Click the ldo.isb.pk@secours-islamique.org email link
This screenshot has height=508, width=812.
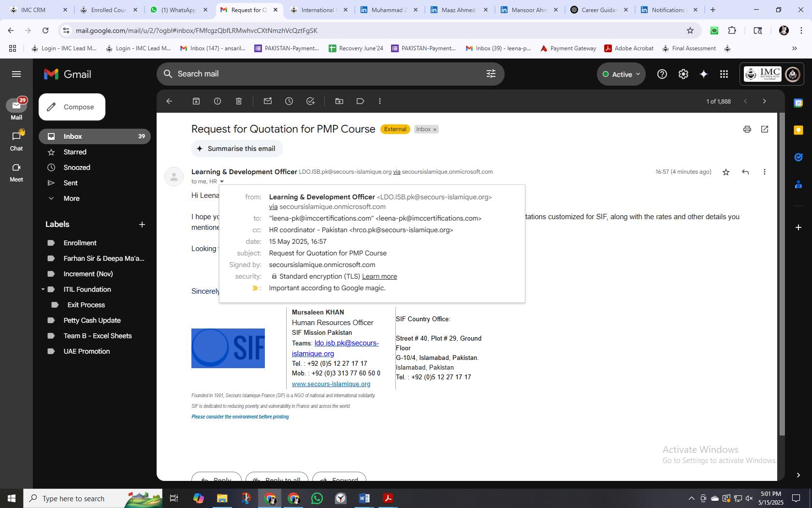[335, 348]
